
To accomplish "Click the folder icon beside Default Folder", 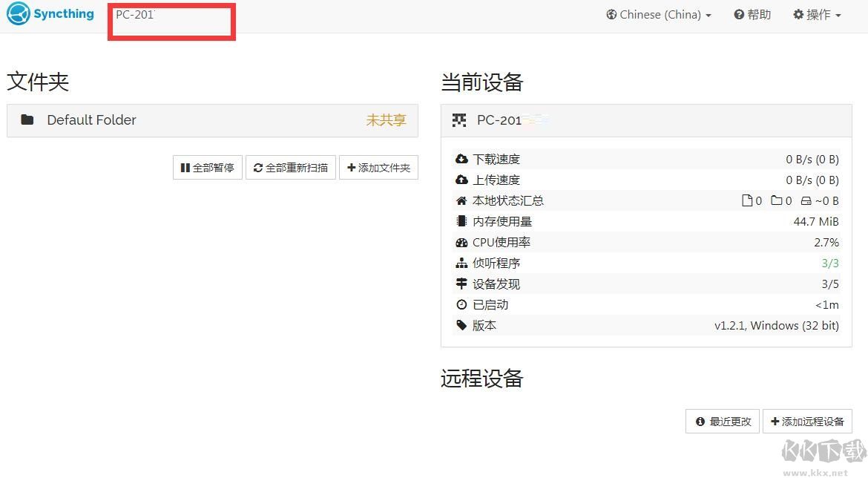I will (x=27, y=119).
